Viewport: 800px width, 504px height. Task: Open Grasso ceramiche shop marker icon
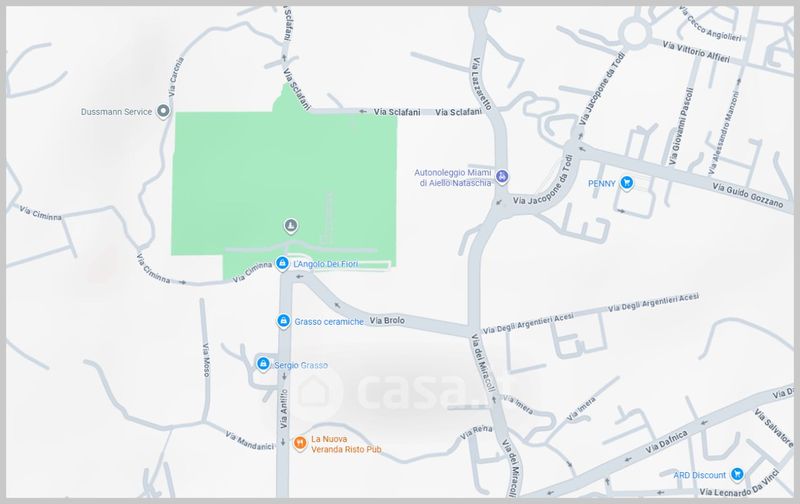point(284,321)
